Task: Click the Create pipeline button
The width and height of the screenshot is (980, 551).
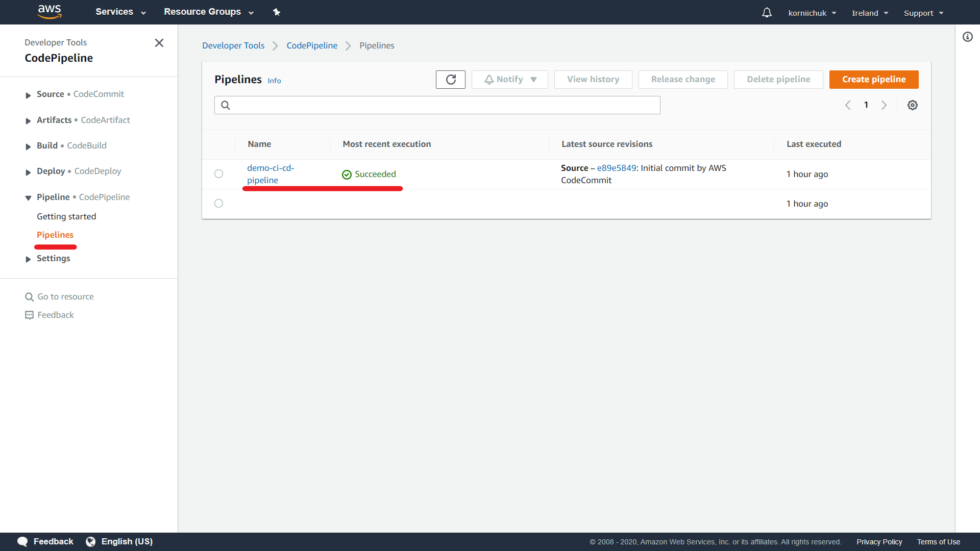Action: coord(873,80)
